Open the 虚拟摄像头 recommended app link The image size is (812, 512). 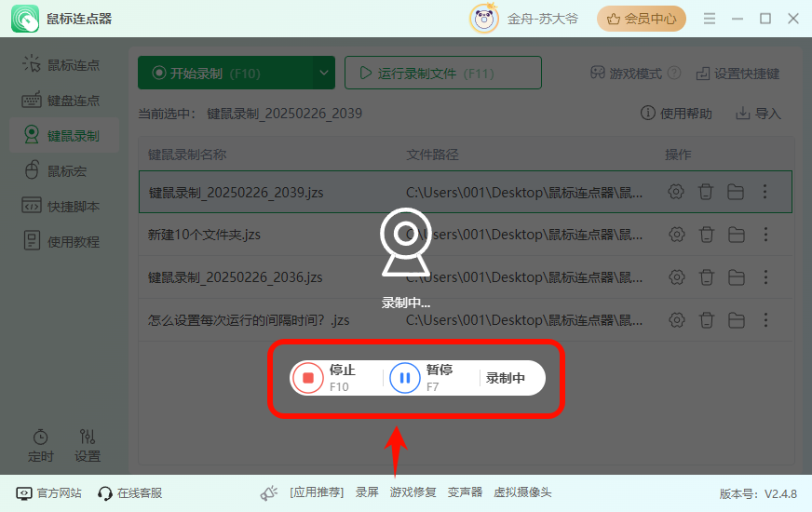[x=522, y=492]
